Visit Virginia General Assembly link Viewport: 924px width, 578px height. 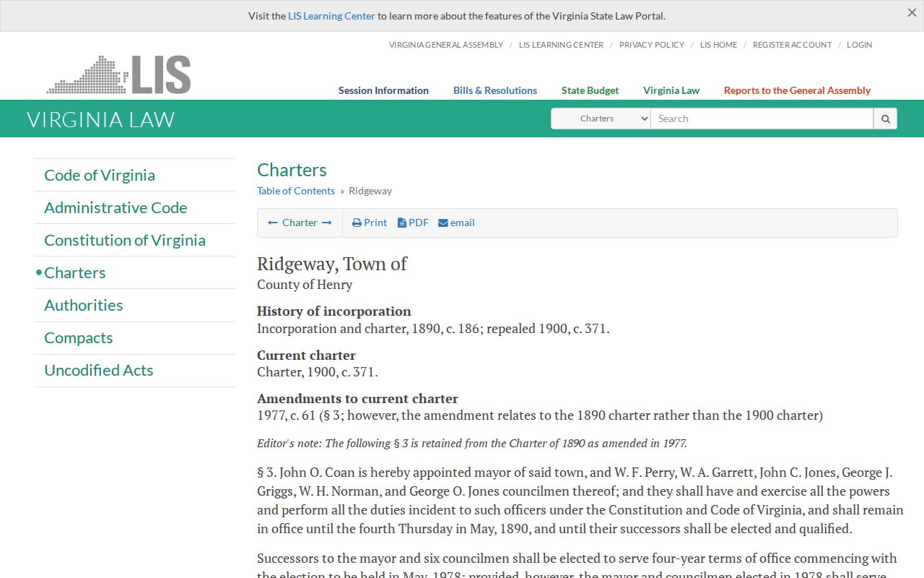[446, 45]
